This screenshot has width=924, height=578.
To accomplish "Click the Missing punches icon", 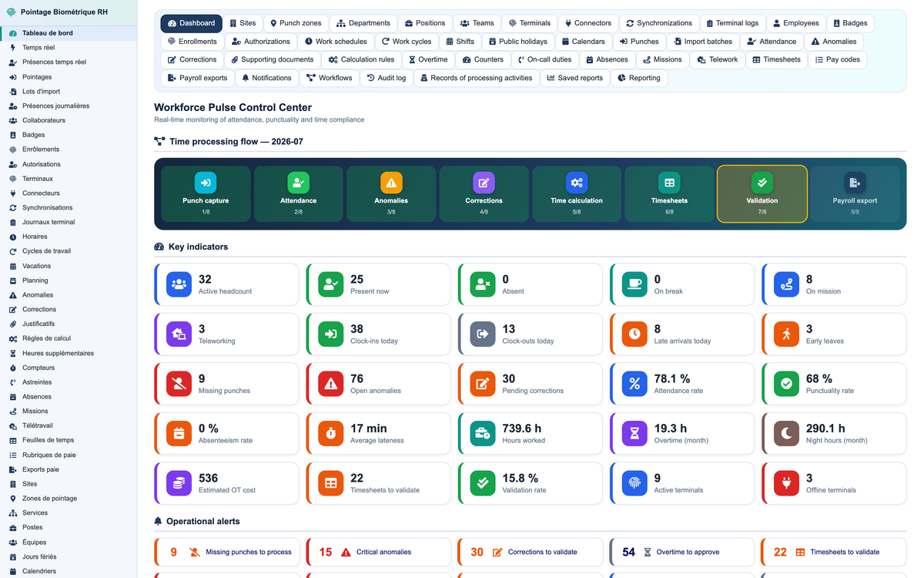I will [179, 384].
